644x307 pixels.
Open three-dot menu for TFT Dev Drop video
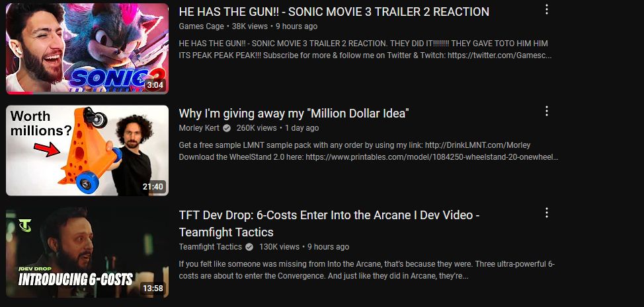pyautogui.click(x=546, y=213)
